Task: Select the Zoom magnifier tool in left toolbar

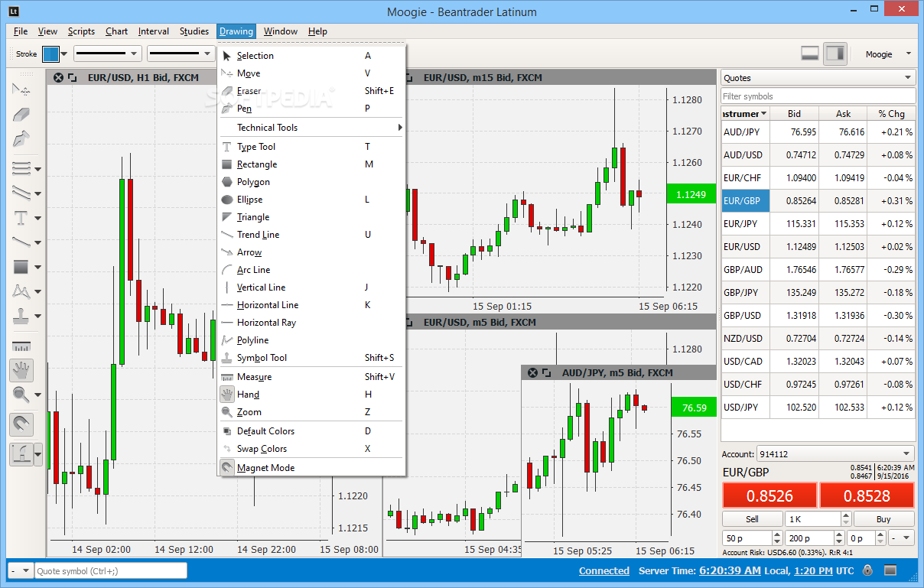Action: (x=21, y=395)
